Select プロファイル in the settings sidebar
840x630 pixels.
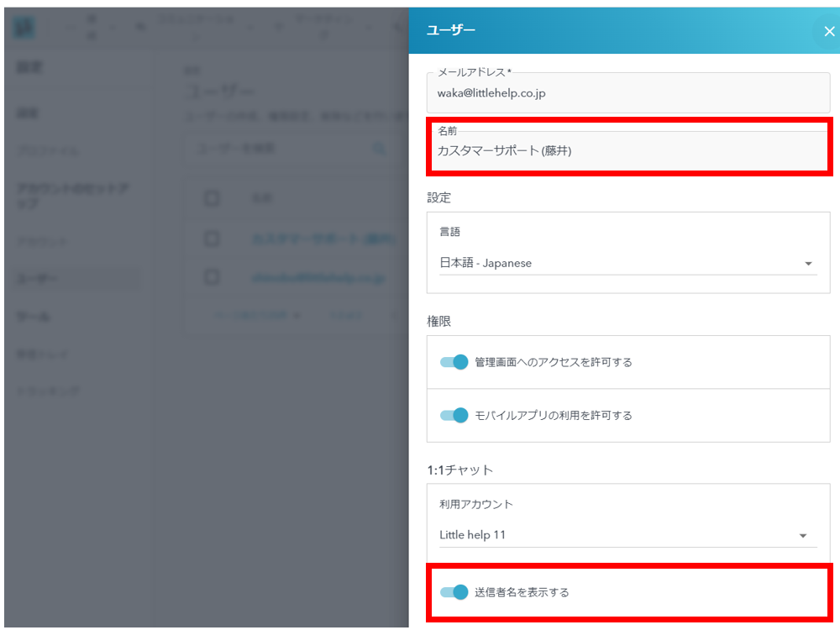[48, 151]
